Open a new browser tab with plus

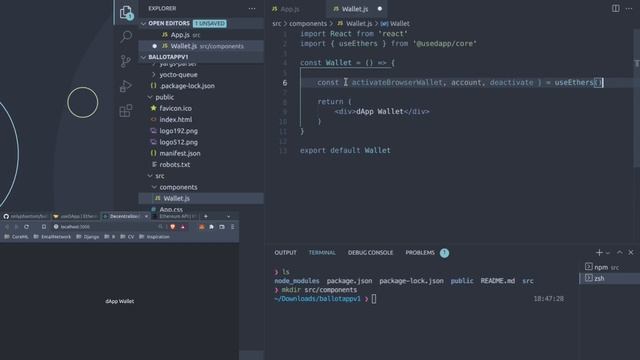pos(206,216)
